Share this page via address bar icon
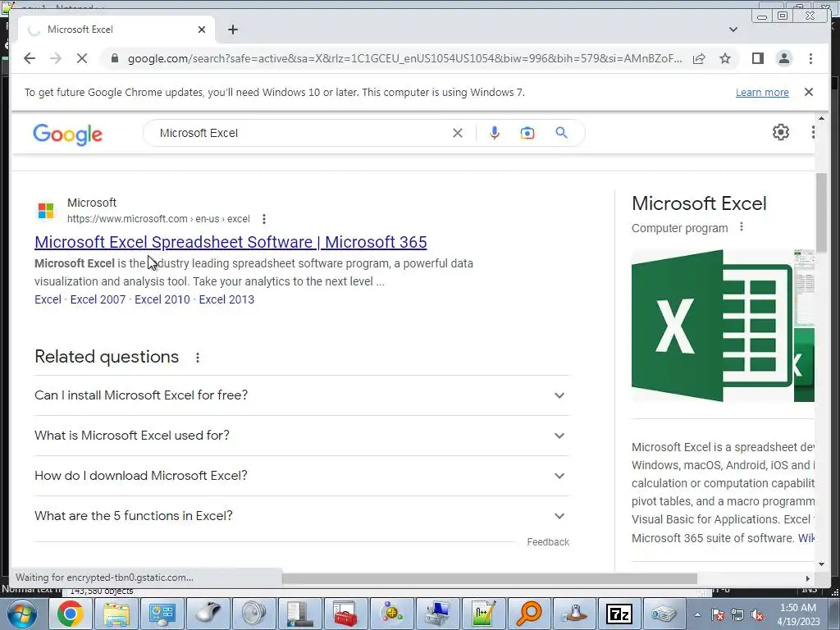The width and height of the screenshot is (840, 630). pos(699,58)
